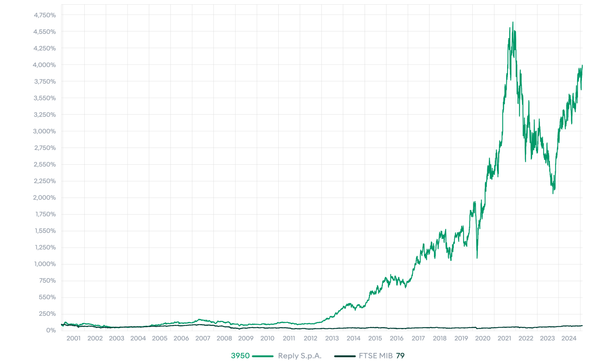Select the 3950 value beside Reply legend

[x=240, y=356]
